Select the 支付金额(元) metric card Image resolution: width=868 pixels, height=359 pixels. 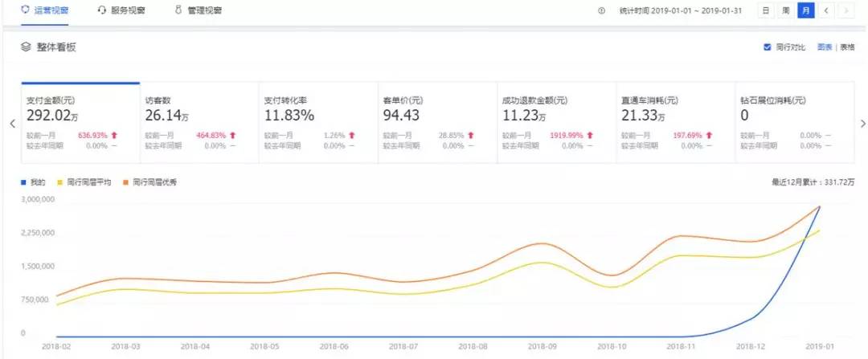coord(80,123)
